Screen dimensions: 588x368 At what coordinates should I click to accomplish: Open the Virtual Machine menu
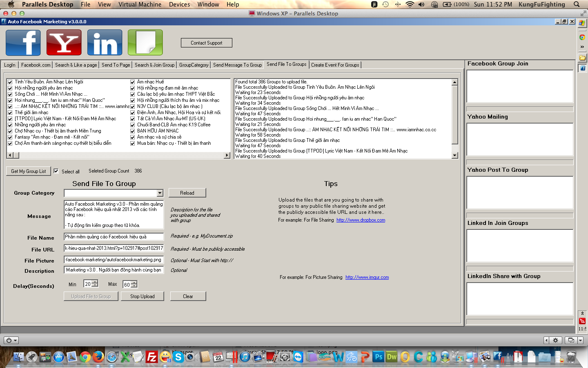click(140, 4)
